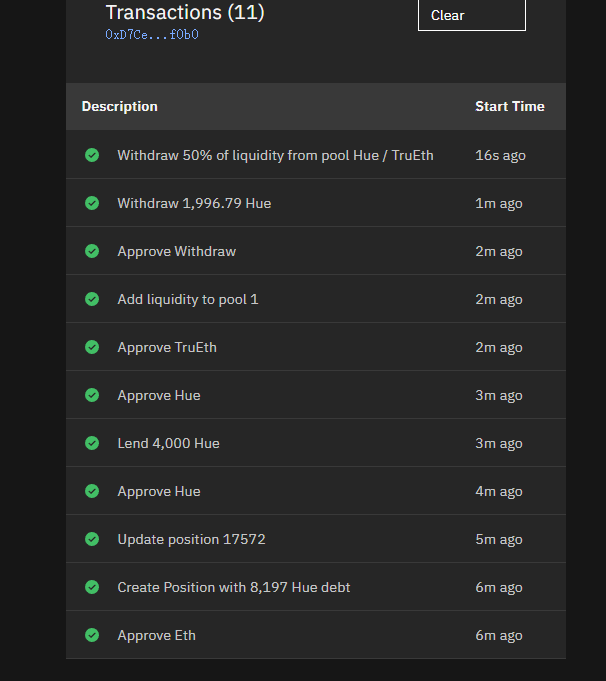
Task: Select 'Lend 4,000 Hue' transaction
Action: 169,443
